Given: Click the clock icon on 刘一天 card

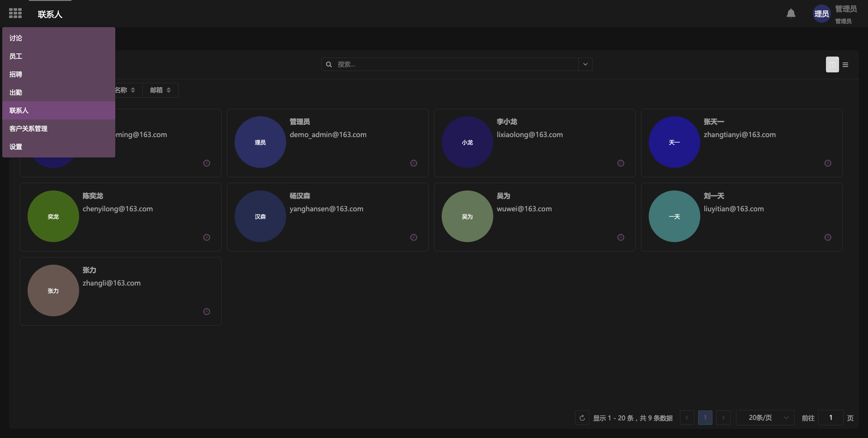Looking at the screenshot, I should point(828,238).
